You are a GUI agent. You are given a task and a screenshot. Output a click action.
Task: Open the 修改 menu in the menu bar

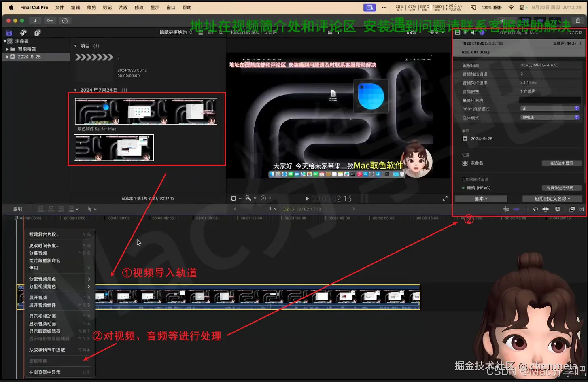point(139,7)
